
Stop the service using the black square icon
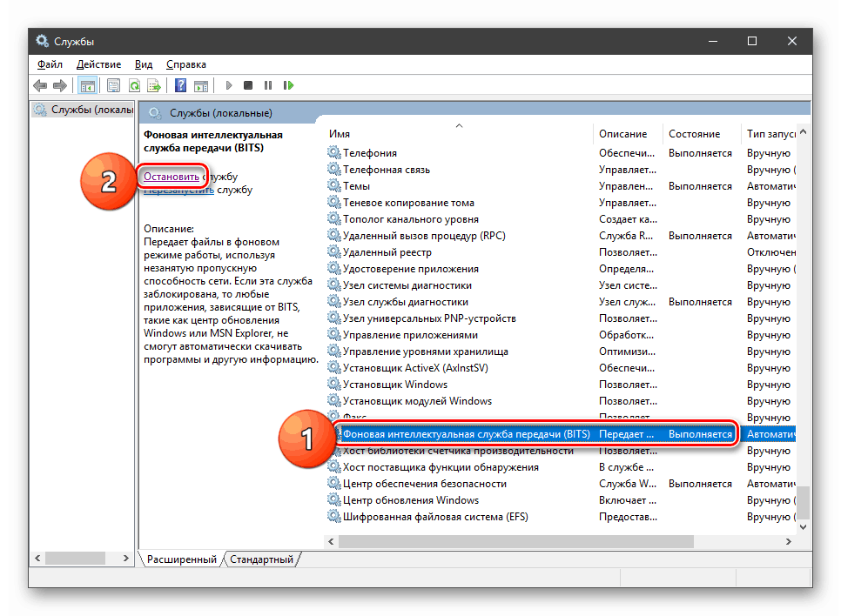[247, 84]
